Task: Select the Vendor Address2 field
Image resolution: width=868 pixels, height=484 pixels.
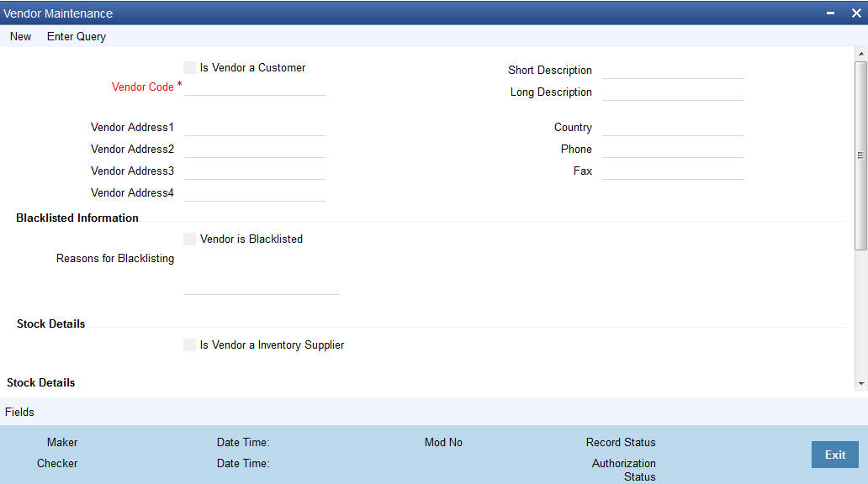Action: 255,150
